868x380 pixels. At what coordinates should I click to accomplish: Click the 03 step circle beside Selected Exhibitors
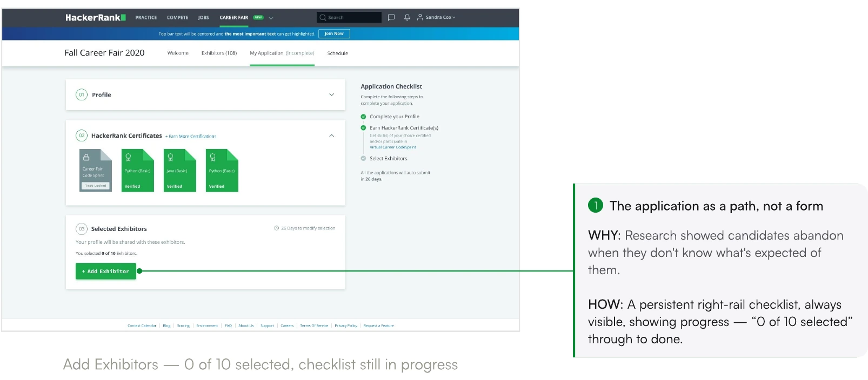(82, 229)
